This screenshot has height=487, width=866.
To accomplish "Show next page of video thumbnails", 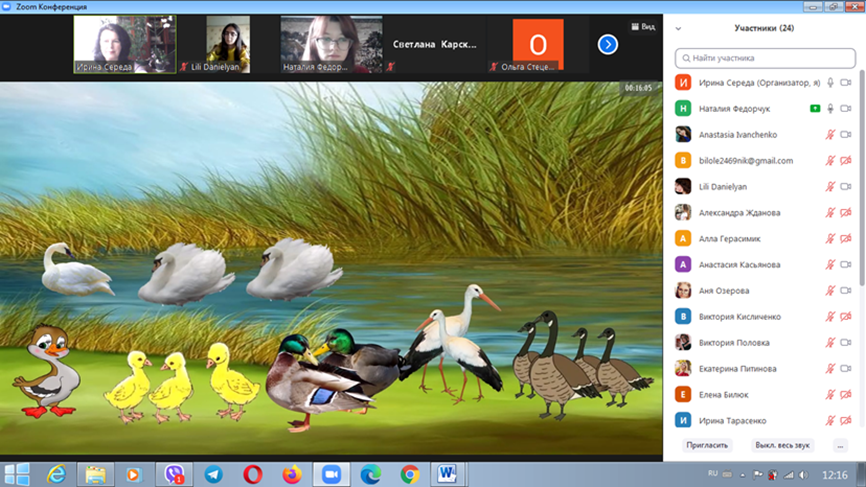I will (x=608, y=45).
